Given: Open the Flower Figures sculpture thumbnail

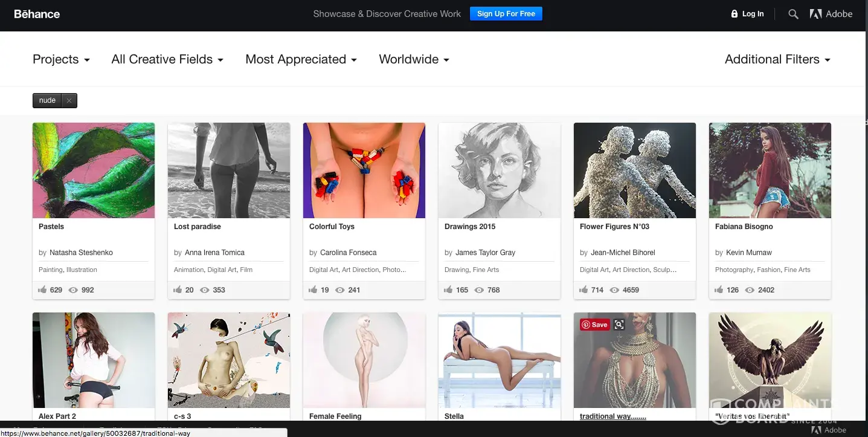Looking at the screenshot, I should tap(635, 170).
